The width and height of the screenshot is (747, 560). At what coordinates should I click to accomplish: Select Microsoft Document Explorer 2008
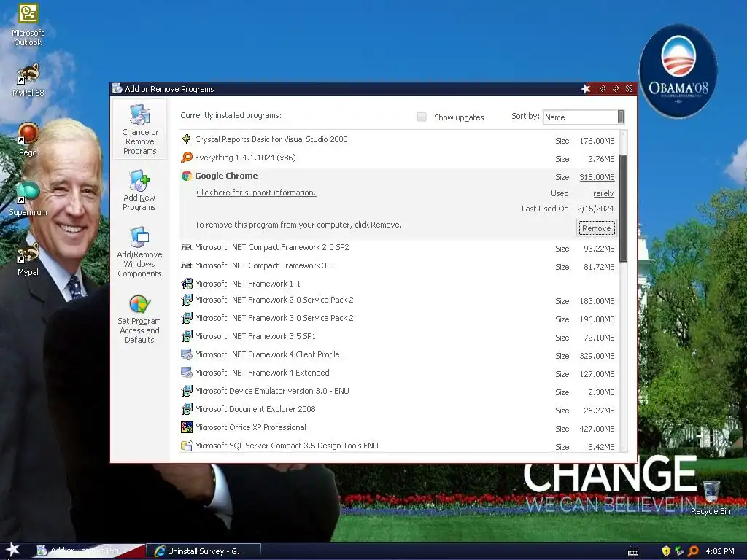point(399,410)
